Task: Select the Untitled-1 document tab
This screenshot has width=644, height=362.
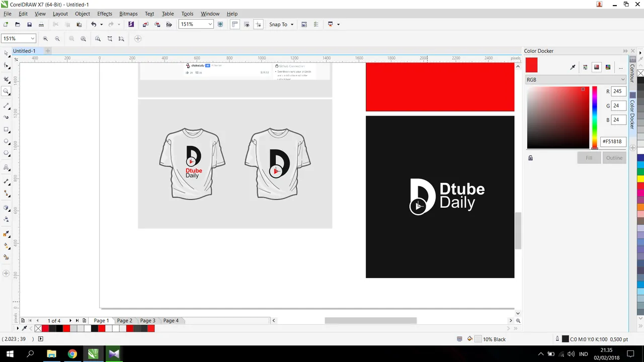Action: coord(24,51)
